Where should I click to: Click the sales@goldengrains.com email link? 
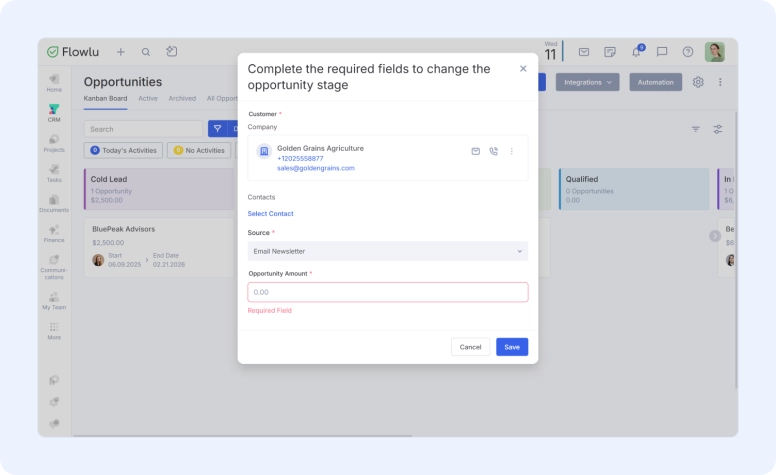[316, 168]
